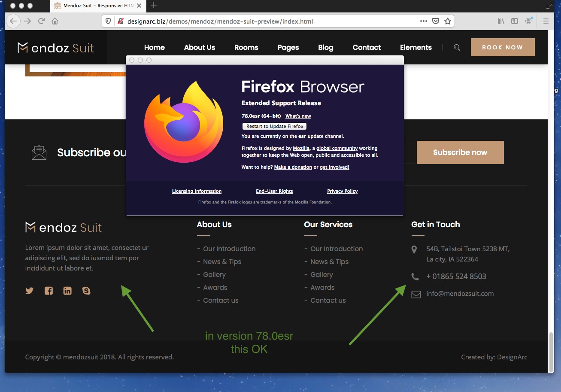This screenshot has width=561, height=392.
Task: Click the page's vertical scrollbar thumb
Action: 551,351
